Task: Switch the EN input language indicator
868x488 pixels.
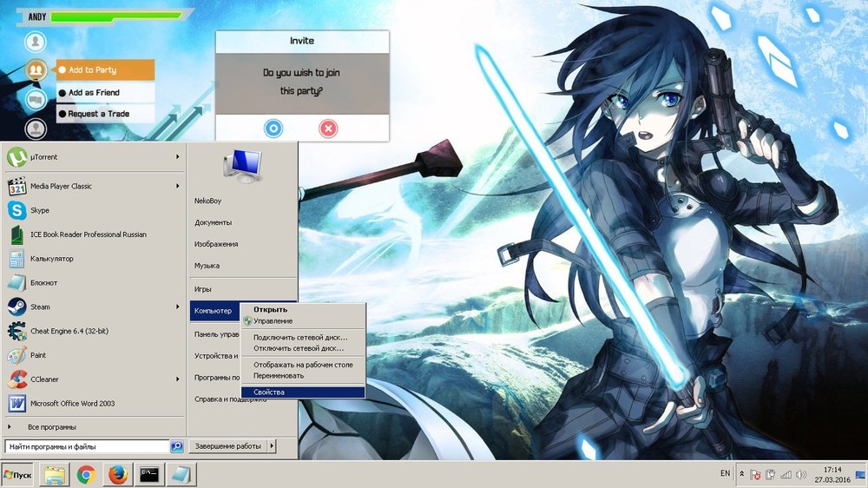Action: 725,474
